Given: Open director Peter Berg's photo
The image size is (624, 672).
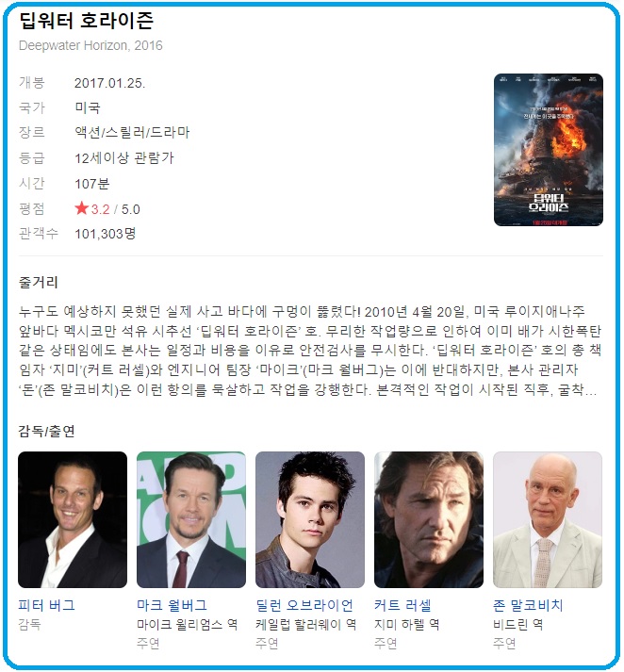Looking at the screenshot, I should click(x=73, y=519).
